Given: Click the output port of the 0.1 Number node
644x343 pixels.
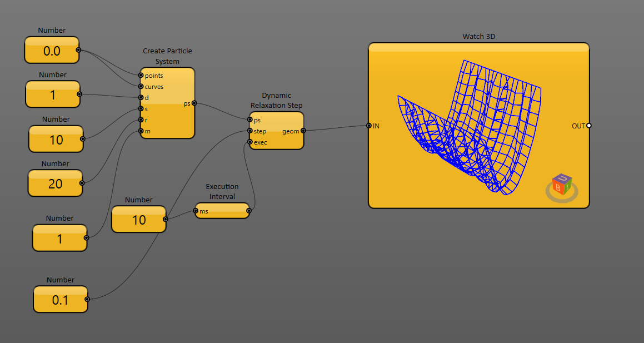Looking at the screenshot, I should coord(87,299).
